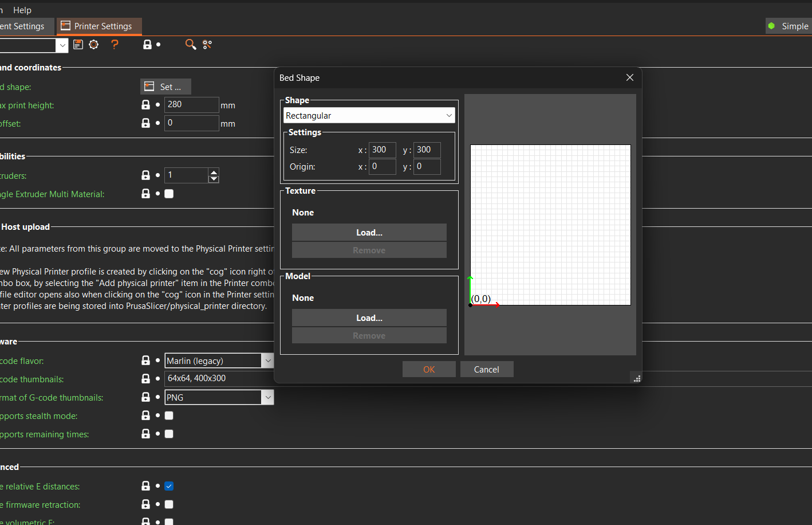Screen dimensions: 812x525
Task: Uncheck Use relative E distances
Action: (x=169, y=486)
